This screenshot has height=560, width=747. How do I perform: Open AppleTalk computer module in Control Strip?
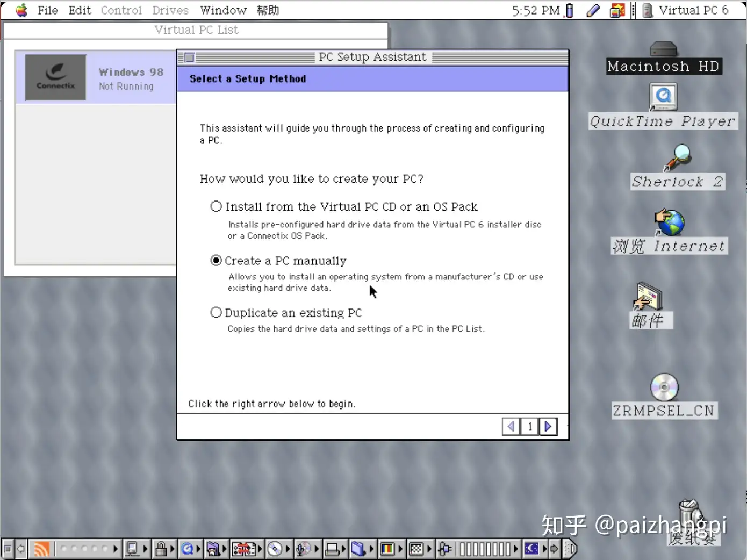click(x=132, y=549)
